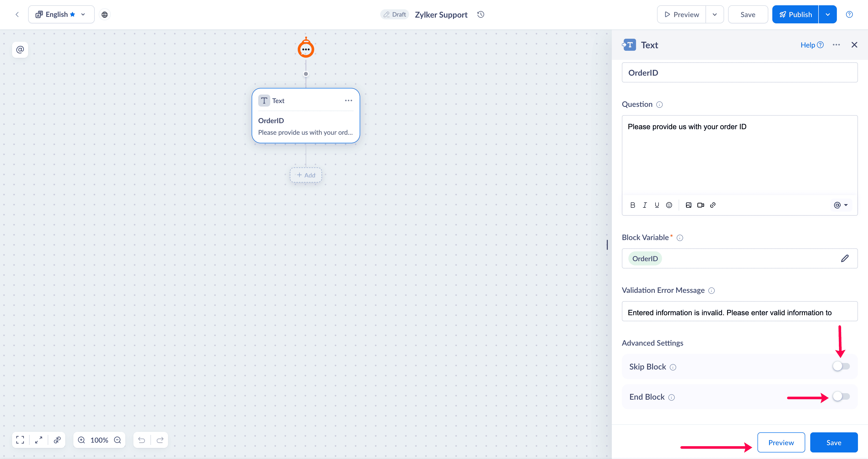868x459 pixels.
Task: Click the blue Save button in the panel
Action: [833, 442]
